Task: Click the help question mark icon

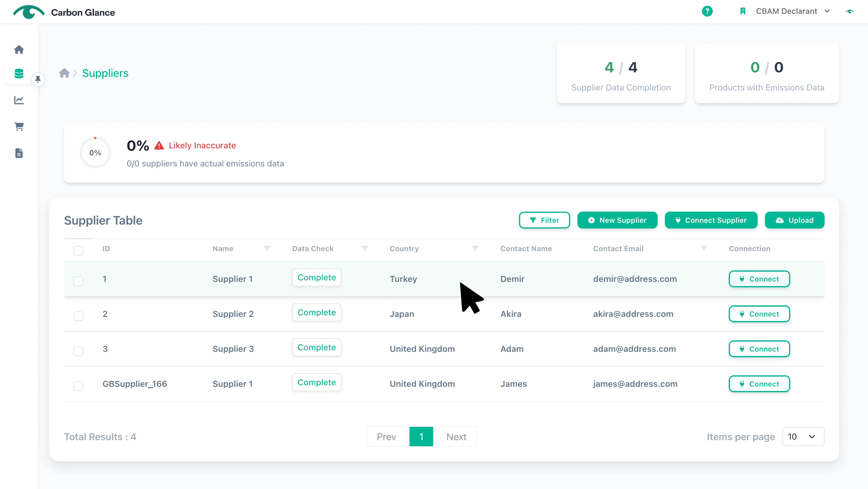Action: pyautogui.click(x=707, y=11)
